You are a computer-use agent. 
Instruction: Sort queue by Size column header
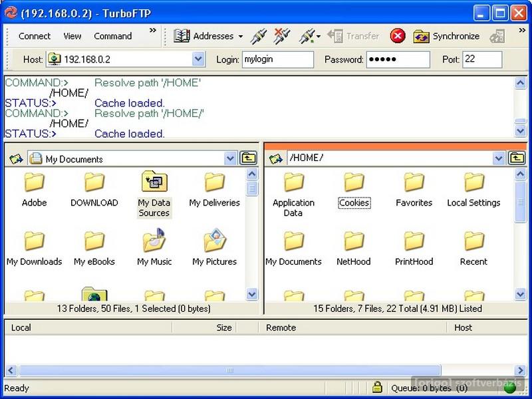click(205, 327)
